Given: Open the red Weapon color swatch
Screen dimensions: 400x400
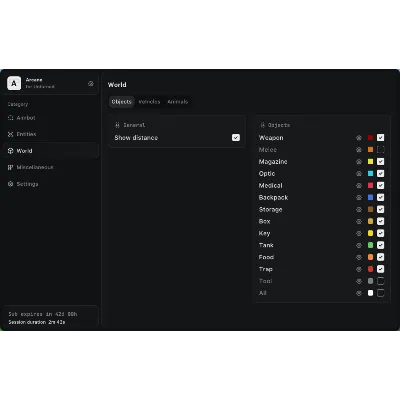Looking at the screenshot, I should tap(370, 138).
